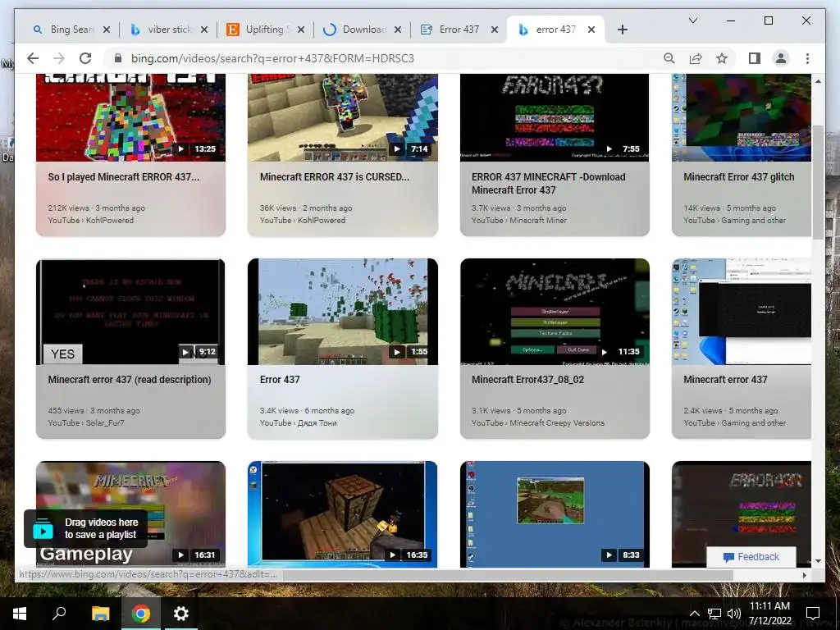This screenshot has height=630, width=840.
Task: Click the playlist icon in drag-videos box
Action: pos(43,529)
